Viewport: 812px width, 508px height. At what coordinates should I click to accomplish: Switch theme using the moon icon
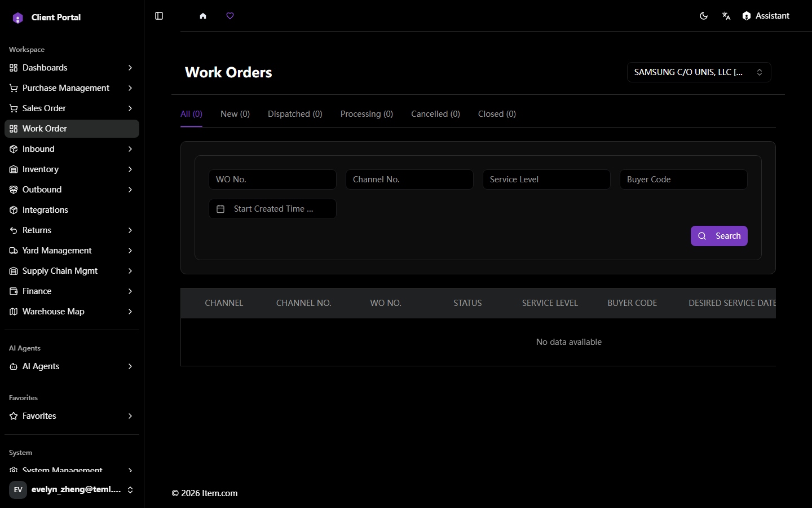(x=704, y=16)
